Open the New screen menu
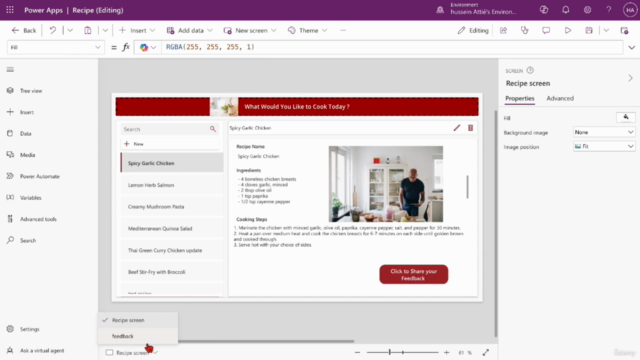Viewport: 640px width, 360px height. (250, 31)
